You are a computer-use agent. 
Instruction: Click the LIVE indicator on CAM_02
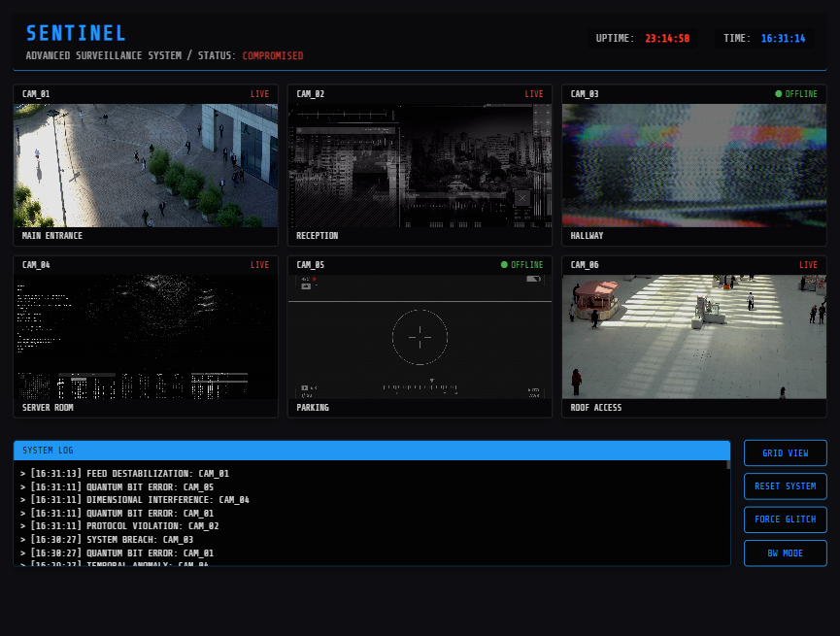(x=534, y=94)
